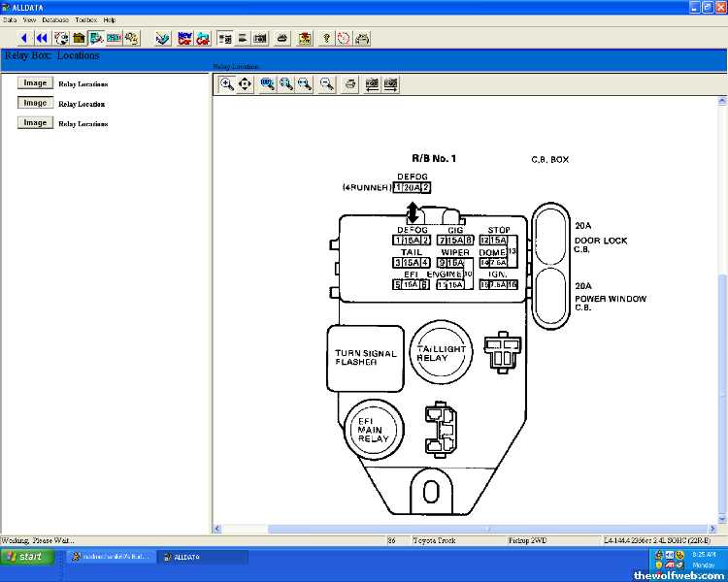Screen dimensions: 728x582
Task: Open the Data menu
Action: tap(10, 19)
